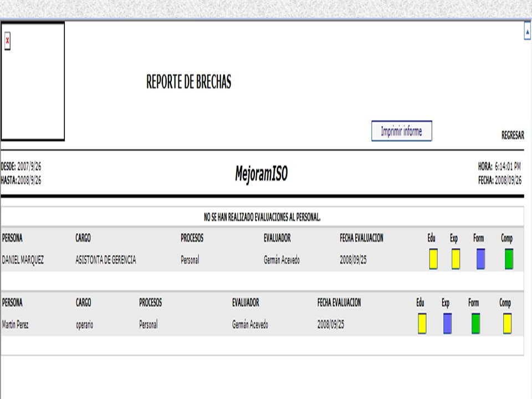Viewport: 532px width, 399px height.
Task: Select the Form blue swatch for DANIEL MARQUEZ
Action: coord(480,259)
